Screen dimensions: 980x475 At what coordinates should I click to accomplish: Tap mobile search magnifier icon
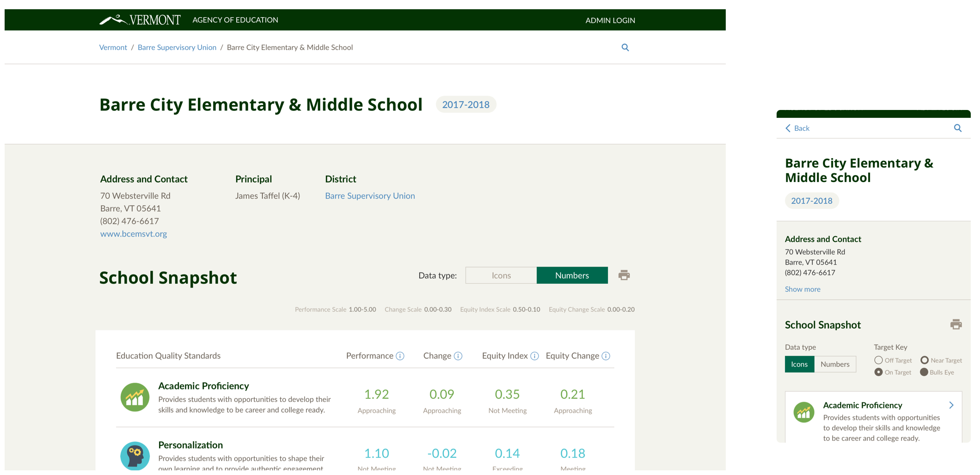coord(958,128)
